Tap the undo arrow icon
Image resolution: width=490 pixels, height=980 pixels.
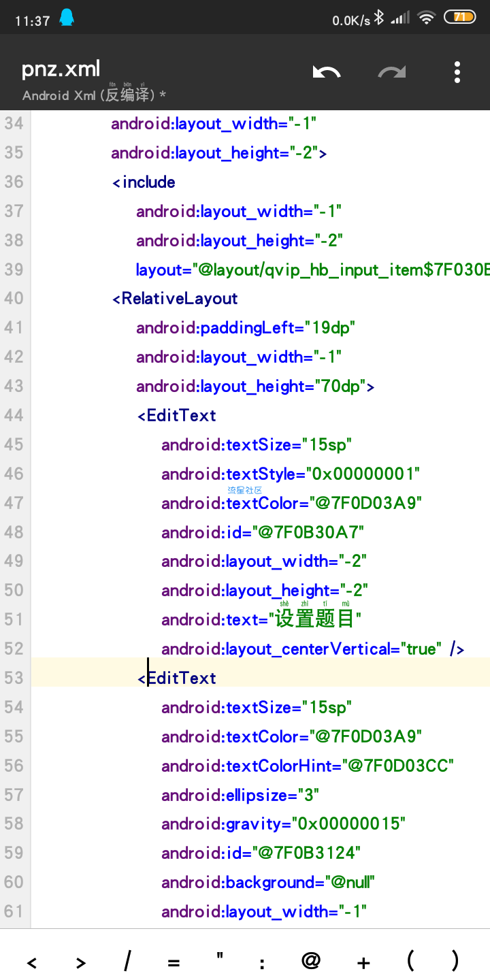click(327, 72)
